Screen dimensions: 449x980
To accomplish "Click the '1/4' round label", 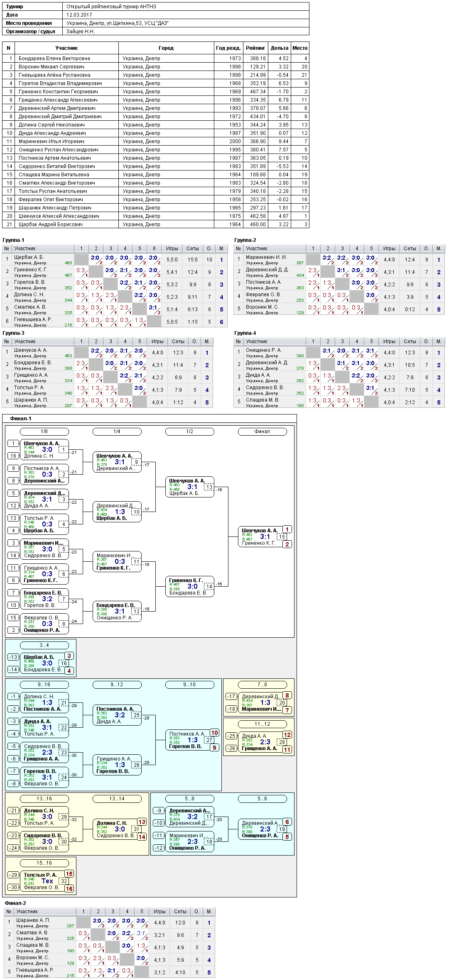I will tap(117, 431).
